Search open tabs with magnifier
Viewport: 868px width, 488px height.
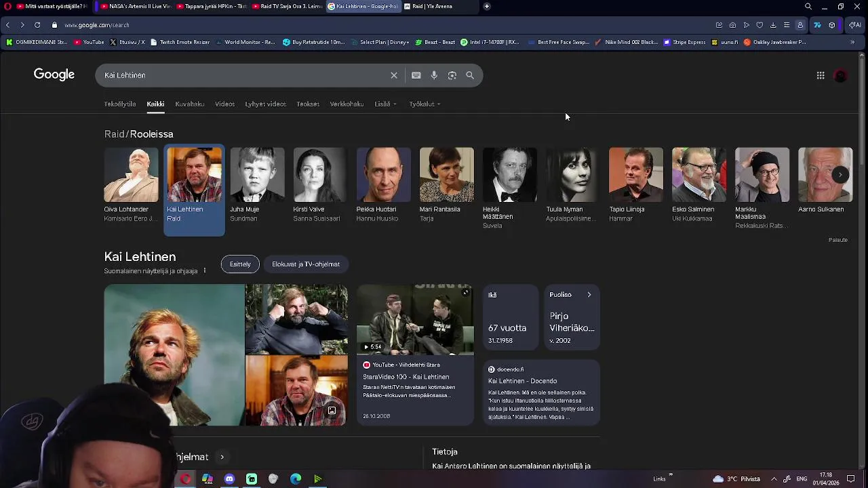click(x=808, y=6)
